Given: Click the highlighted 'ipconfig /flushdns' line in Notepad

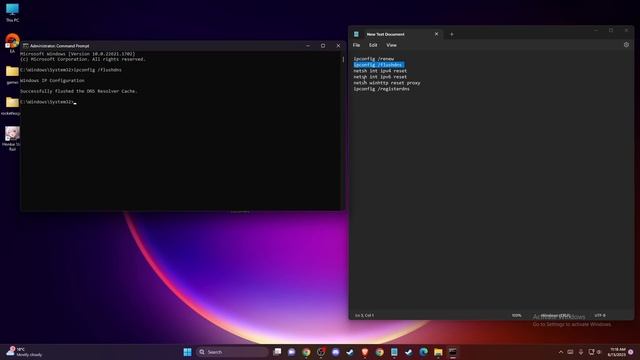Looking at the screenshot, I should 378,65.
